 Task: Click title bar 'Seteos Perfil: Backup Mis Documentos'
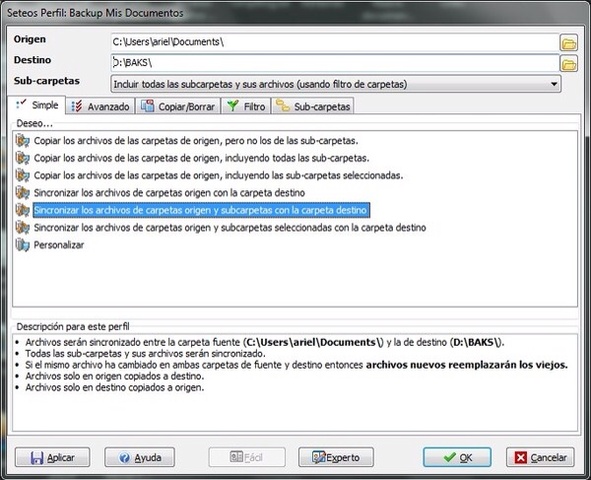[x=95, y=13]
